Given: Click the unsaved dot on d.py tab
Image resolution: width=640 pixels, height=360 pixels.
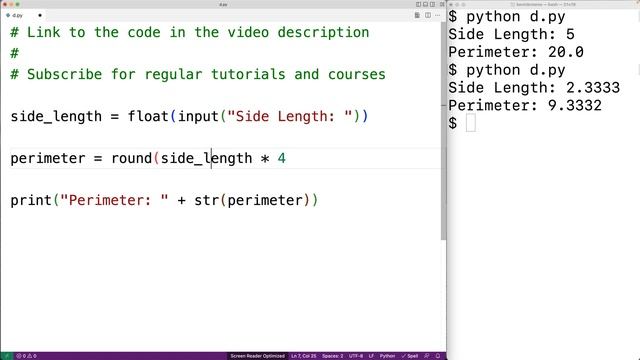Looking at the screenshot, I should [40, 16].
